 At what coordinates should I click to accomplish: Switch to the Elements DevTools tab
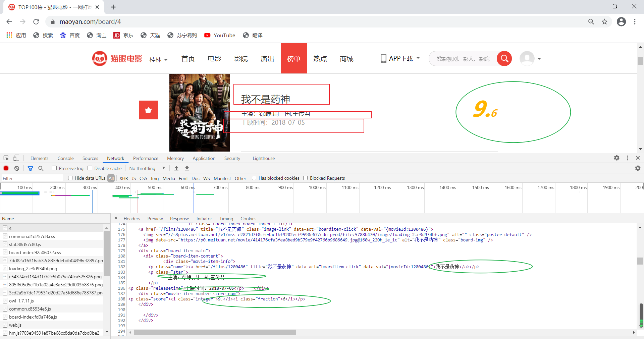[40, 158]
